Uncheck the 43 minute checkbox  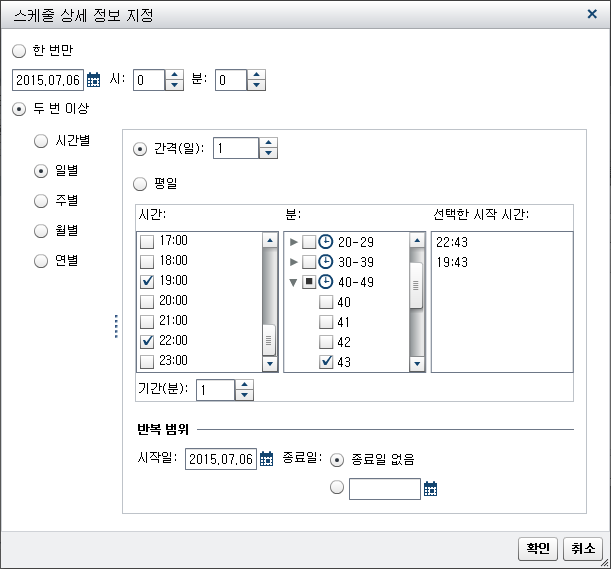click(x=326, y=362)
